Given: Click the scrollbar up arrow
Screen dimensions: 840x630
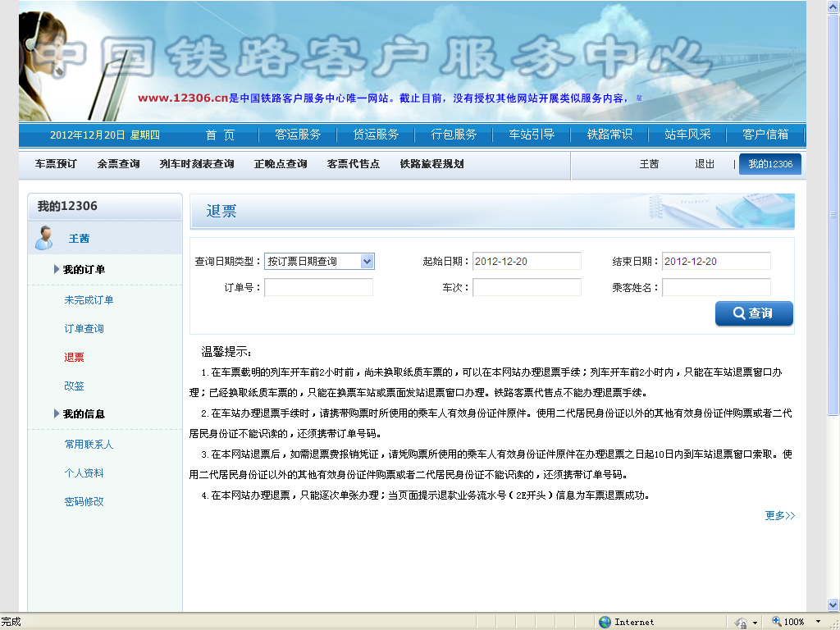Looking at the screenshot, I should coord(833,7).
